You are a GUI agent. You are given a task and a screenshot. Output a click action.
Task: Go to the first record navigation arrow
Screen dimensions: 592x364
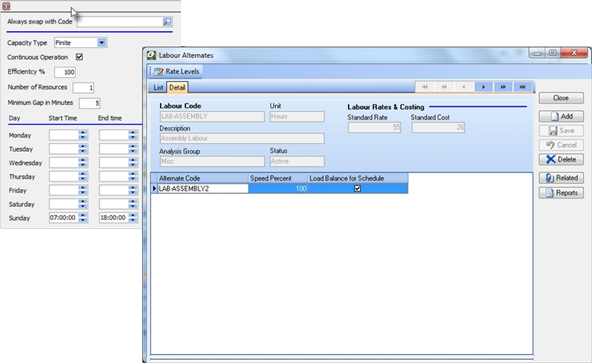click(425, 87)
